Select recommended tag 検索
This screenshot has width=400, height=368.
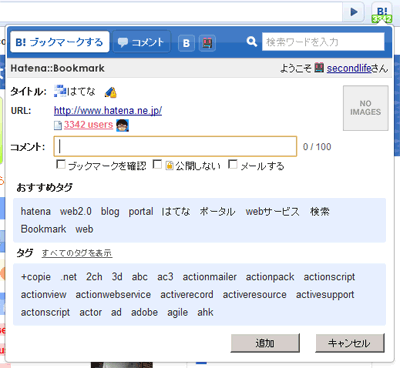[320, 211]
